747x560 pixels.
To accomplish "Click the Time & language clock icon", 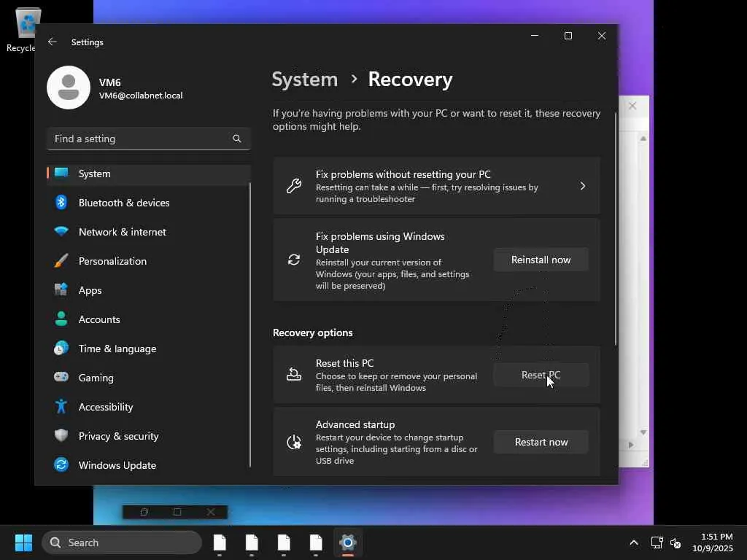I will tap(61, 349).
